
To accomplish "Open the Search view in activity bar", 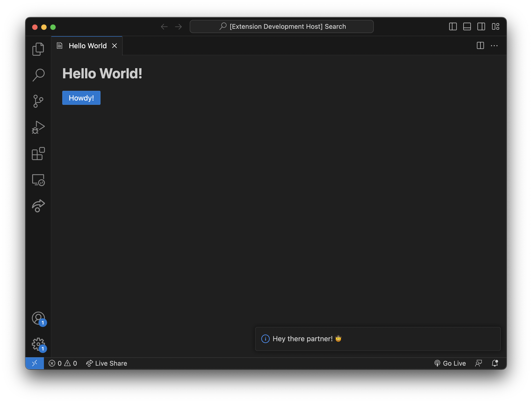I will 38,75.
